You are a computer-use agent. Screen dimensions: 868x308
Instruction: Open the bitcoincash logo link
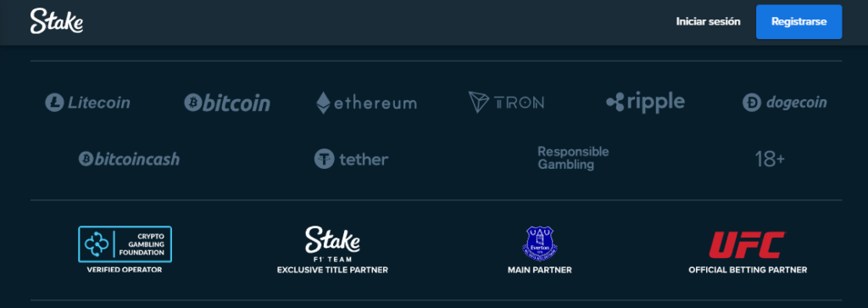click(129, 160)
